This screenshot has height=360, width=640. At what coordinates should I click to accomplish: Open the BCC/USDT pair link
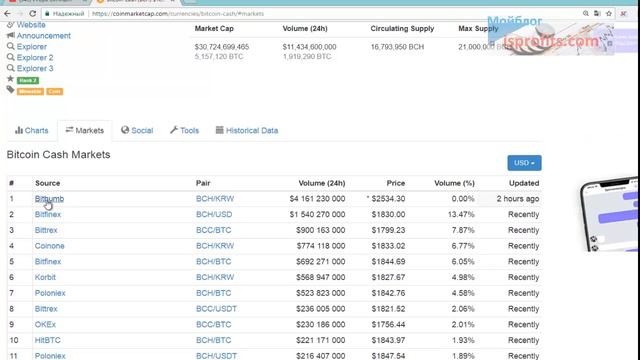pos(216,309)
